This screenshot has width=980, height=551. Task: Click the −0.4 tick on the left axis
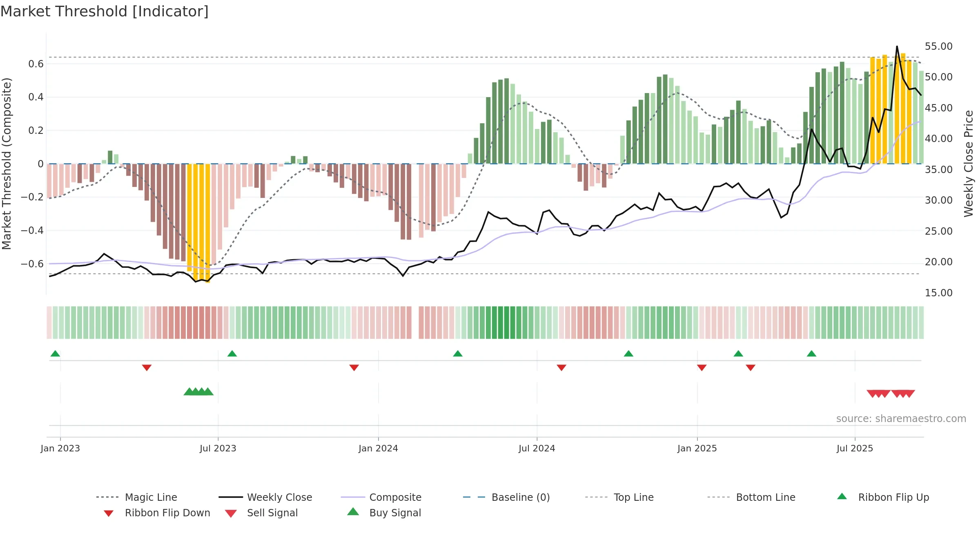pos(32,231)
